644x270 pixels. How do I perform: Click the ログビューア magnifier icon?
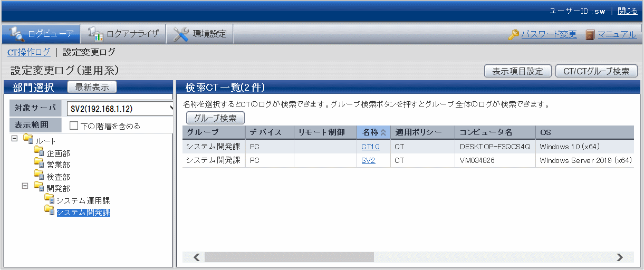pyautogui.click(x=16, y=34)
